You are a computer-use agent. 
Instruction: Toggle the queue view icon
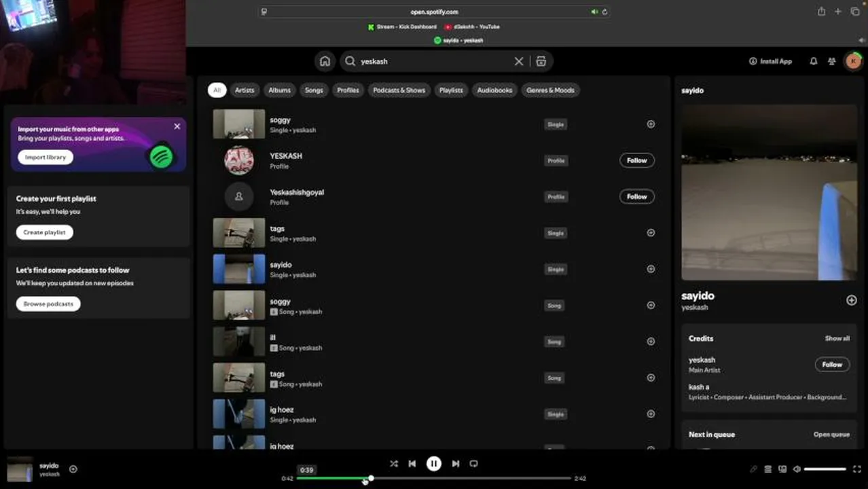(768, 469)
